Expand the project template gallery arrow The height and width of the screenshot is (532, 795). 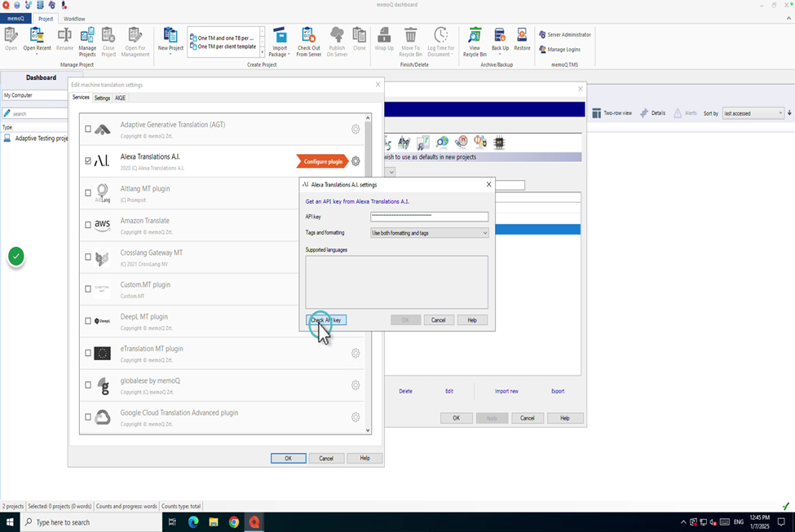(262, 52)
